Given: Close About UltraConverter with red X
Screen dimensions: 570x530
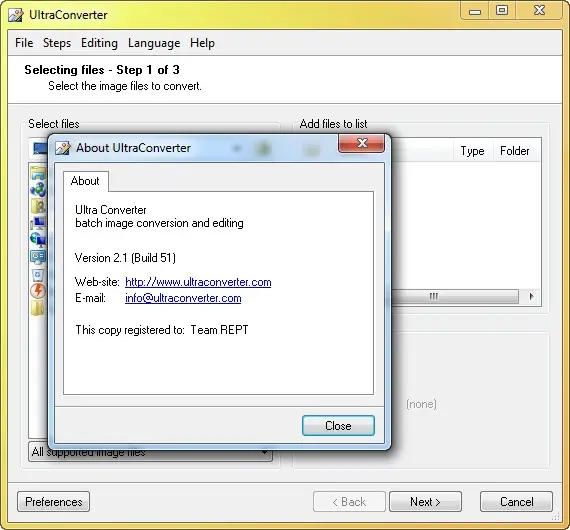Looking at the screenshot, I should tap(361, 143).
